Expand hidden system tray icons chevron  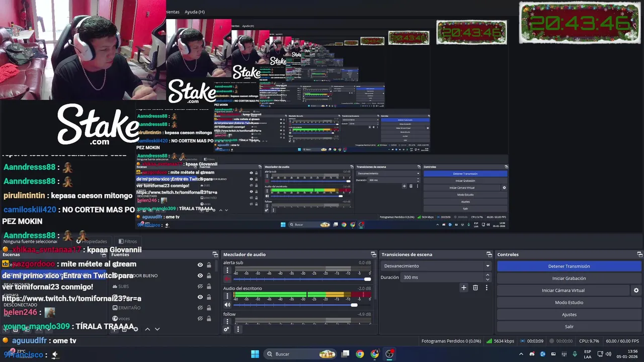(x=521, y=354)
